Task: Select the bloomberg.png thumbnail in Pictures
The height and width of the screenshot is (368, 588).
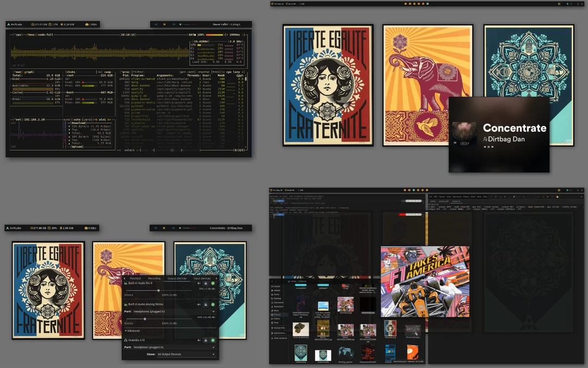Action: (367, 304)
